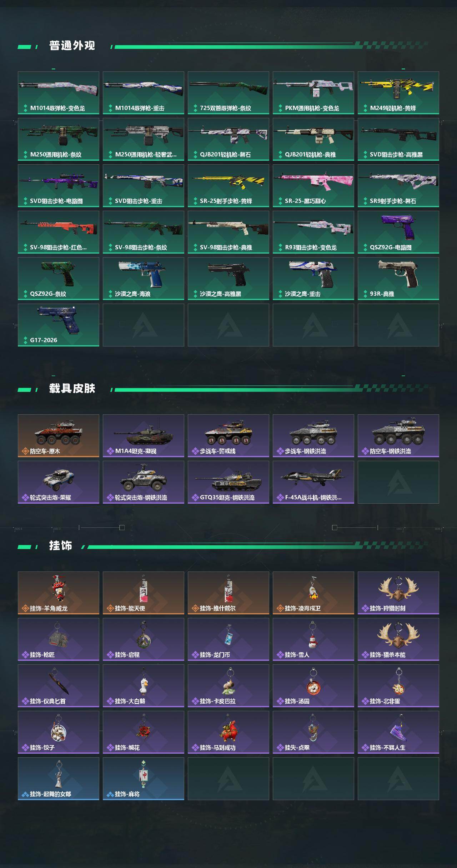The image size is (457, 868).
Task: Click the 普通外观 section header
Action: tap(72, 46)
